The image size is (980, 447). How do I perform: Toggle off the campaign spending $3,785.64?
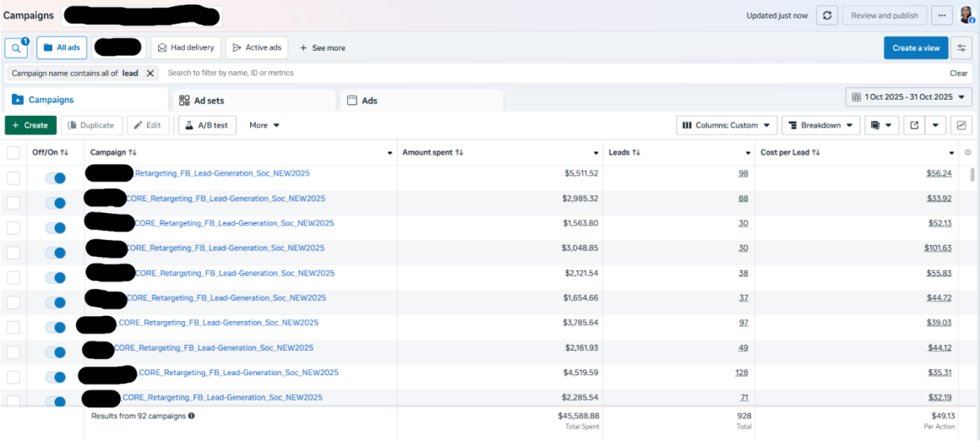[x=56, y=328]
